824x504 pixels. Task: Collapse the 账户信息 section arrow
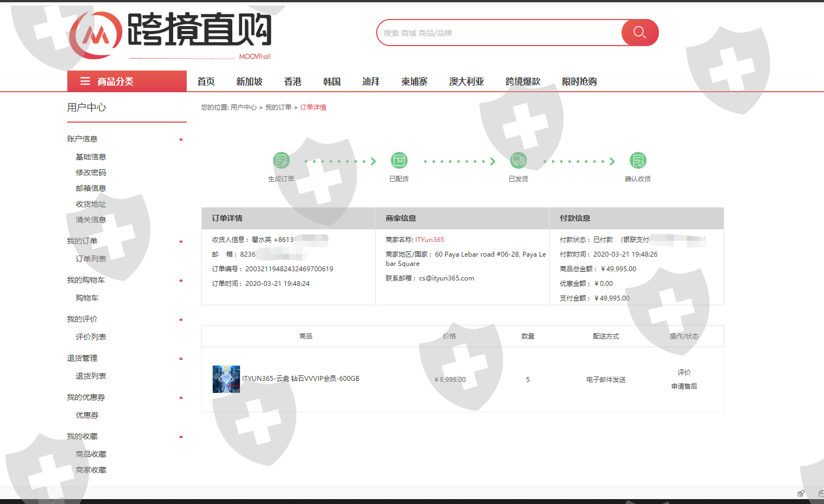(181, 139)
